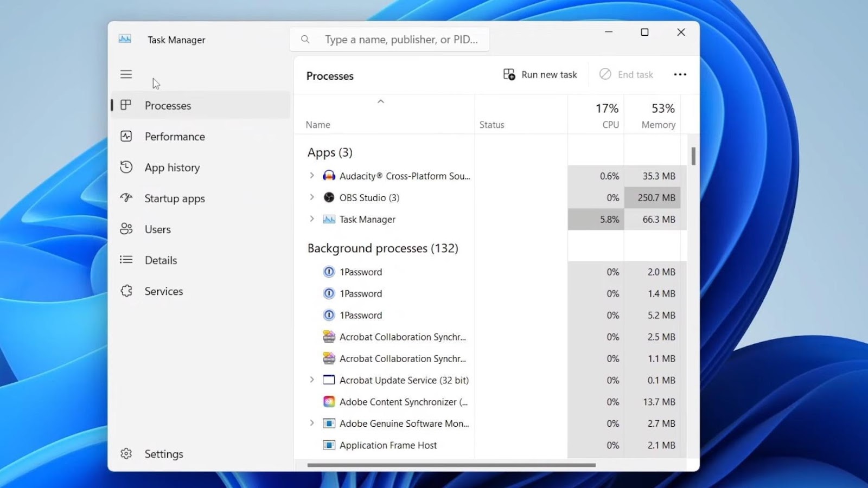Click the Details list icon
Image resolution: width=868 pixels, height=488 pixels.
(x=126, y=260)
